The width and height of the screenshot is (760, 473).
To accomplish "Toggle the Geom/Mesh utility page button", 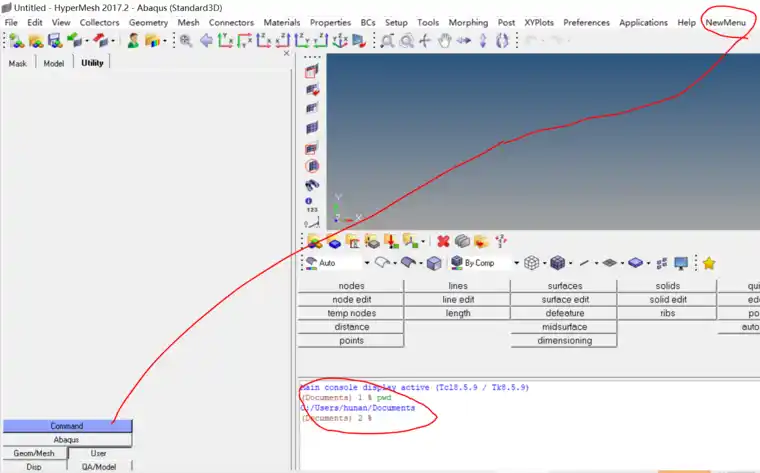I will [x=34, y=453].
